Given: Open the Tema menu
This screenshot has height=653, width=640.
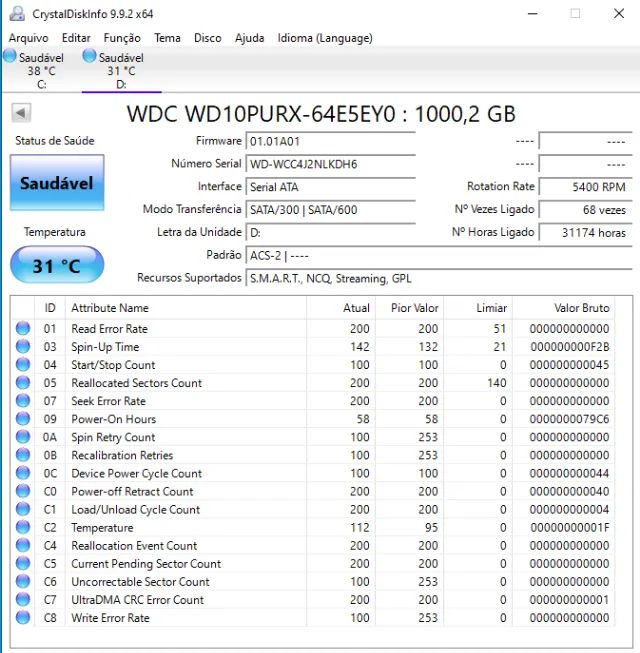Looking at the screenshot, I should click(x=167, y=38).
